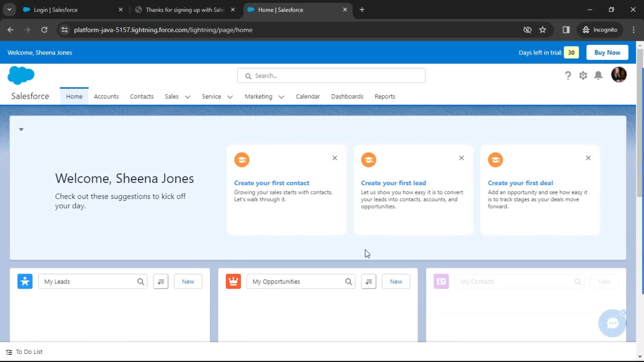Click the Salesforce cloud logo
The height and width of the screenshot is (362, 644).
21,75
